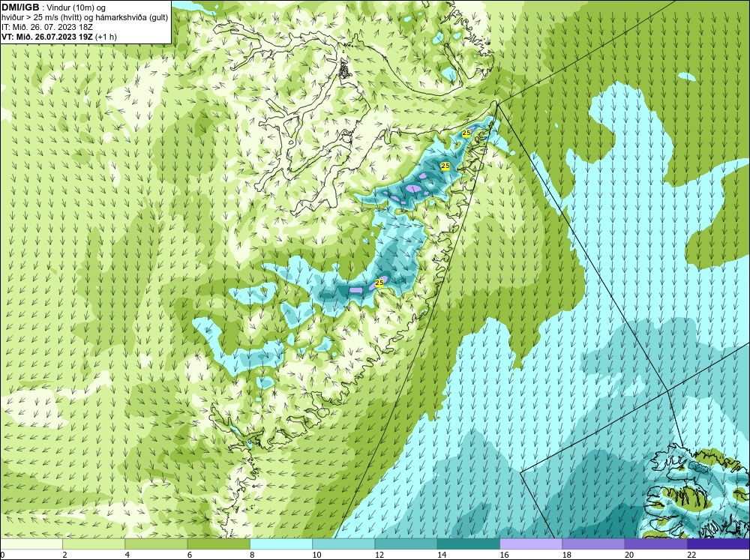The image size is (750, 560).
Task: Select the 4–6 m/s green legend swatch
Action: coord(157,544)
